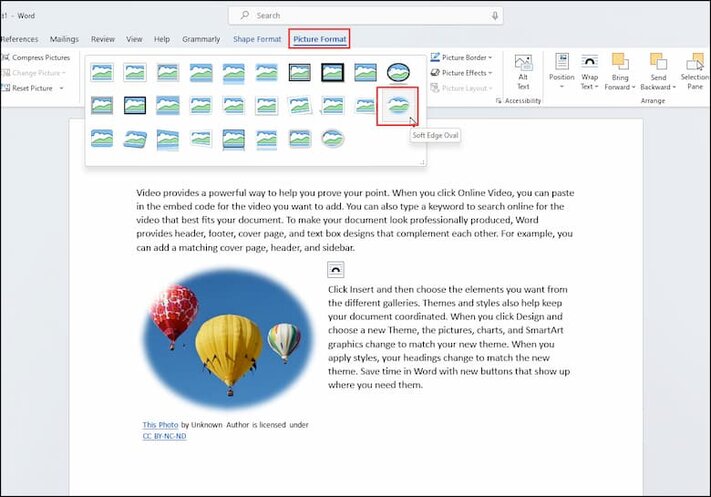Click the paragraph starting 'Click Insert and then'

[448, 337]
